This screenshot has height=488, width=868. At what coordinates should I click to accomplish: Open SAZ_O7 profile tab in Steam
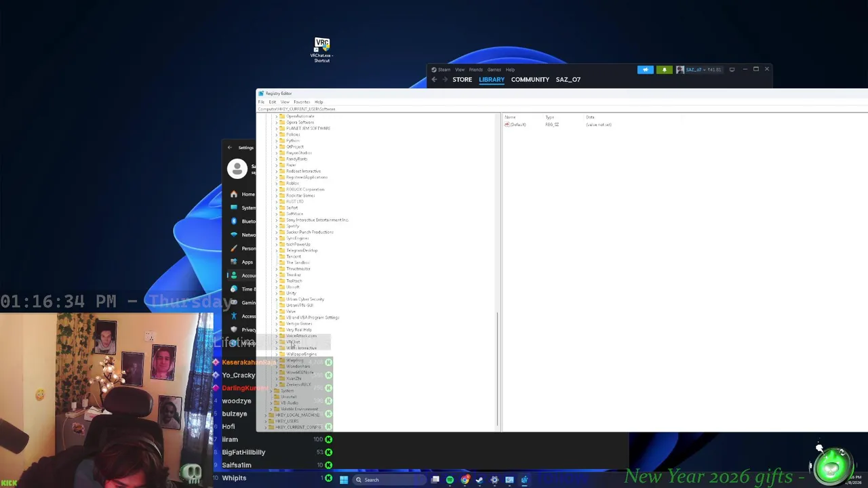(x=568, y=79)
